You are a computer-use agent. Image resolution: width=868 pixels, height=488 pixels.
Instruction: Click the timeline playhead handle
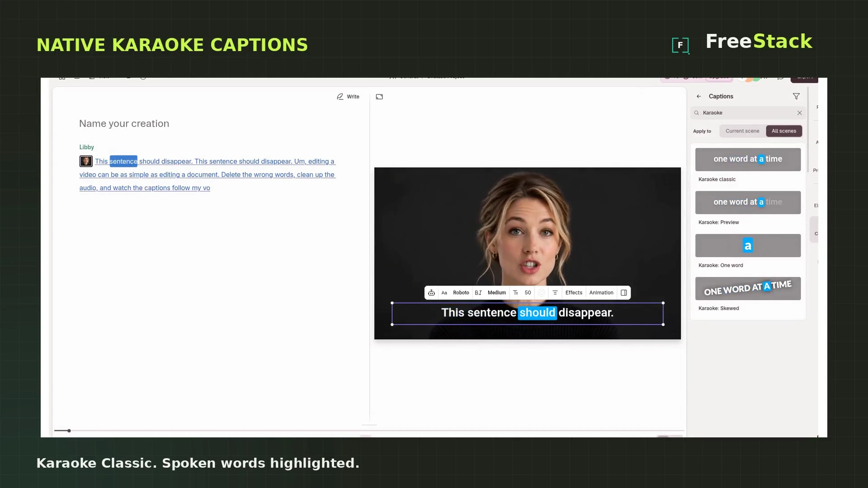coord(69,431)
